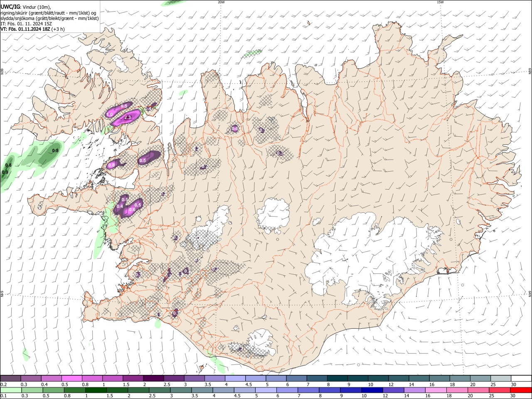
Task: Click the dark purple swatch between 2 and 2.5
Action: (153, 379)
